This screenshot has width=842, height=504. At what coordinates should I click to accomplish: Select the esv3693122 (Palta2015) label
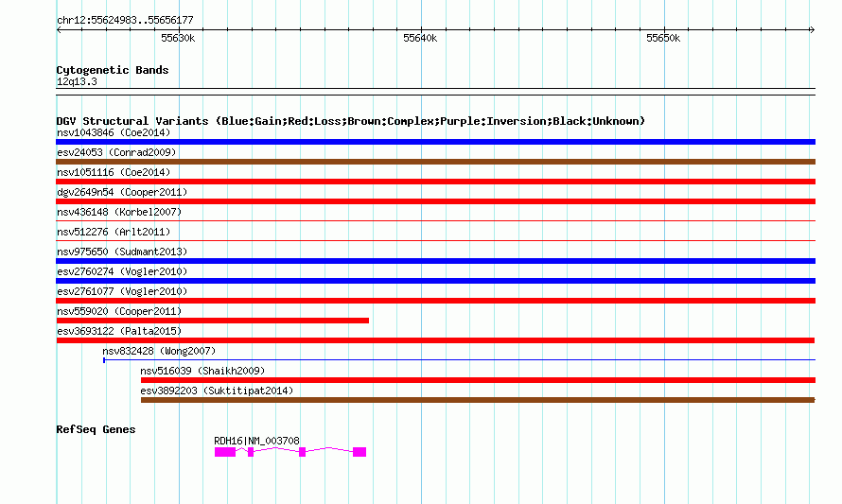point(119,331)
